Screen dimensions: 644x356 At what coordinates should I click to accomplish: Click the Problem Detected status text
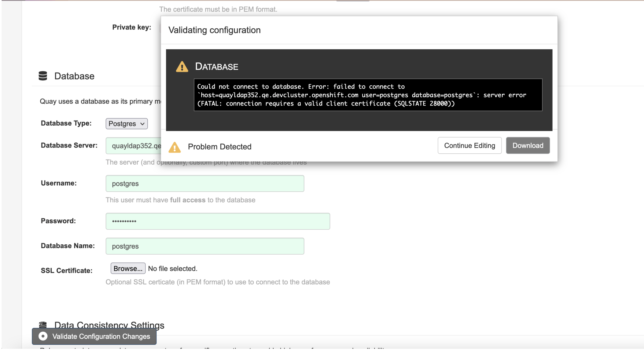click(220, 147)
